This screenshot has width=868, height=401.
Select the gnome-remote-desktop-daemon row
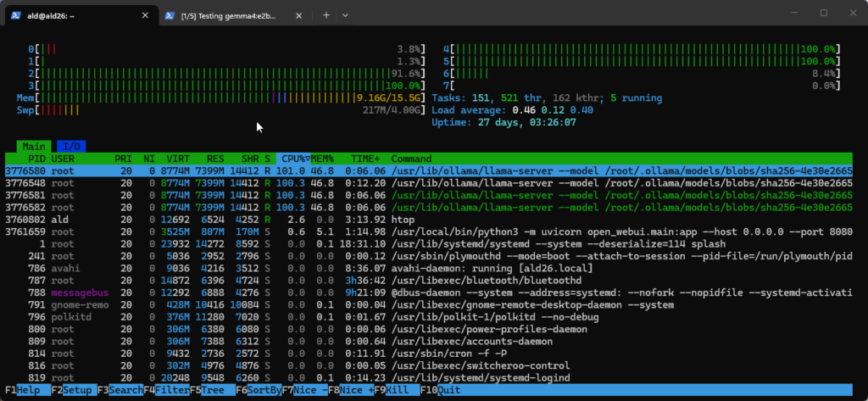(429, 304)
